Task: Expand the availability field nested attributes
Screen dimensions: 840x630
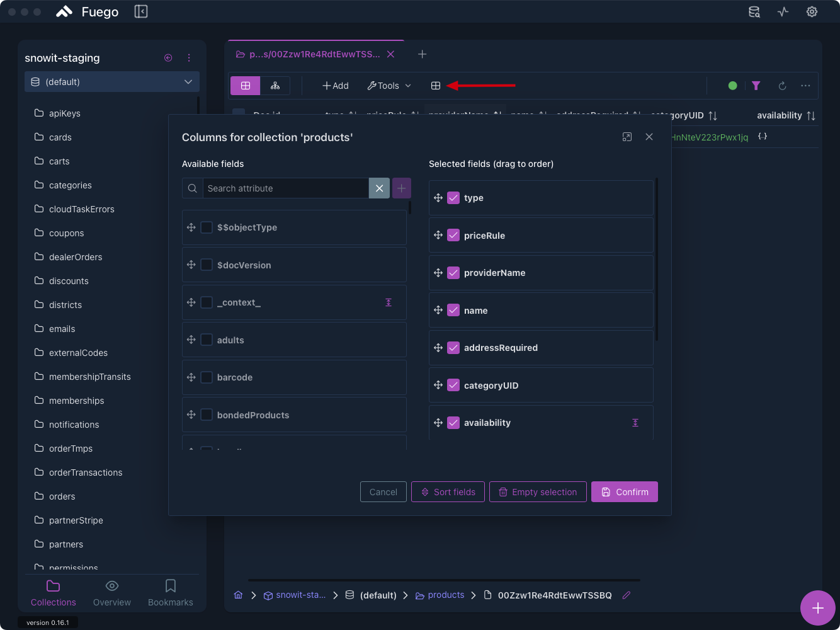Action: point(635,423)
